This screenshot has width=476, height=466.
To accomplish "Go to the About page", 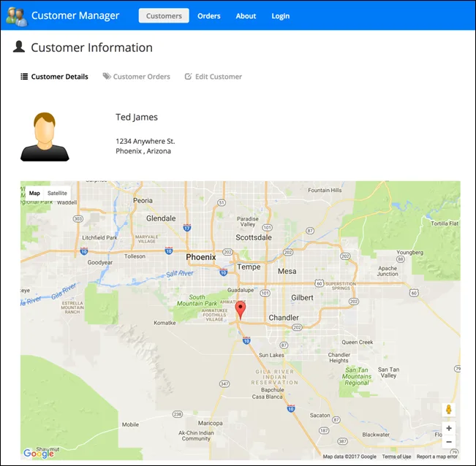I will pos(246,16).
